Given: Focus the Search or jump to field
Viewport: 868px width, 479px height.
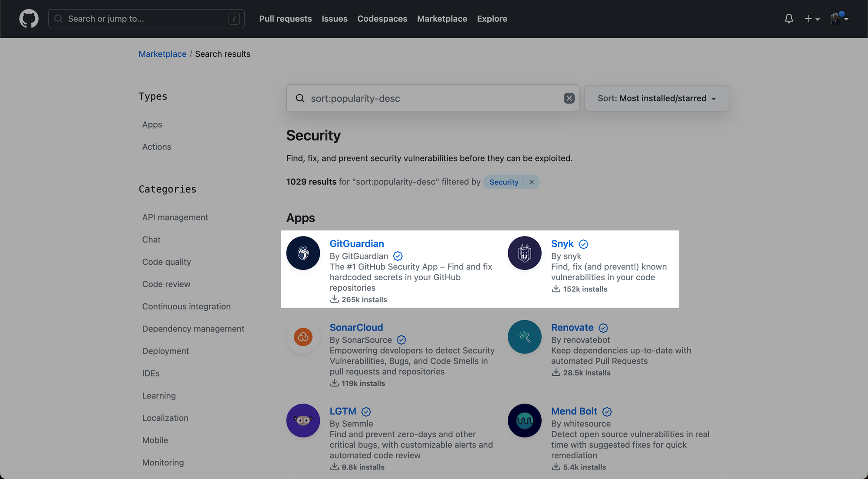Looking at the screenshot, I should pos(146,19).
